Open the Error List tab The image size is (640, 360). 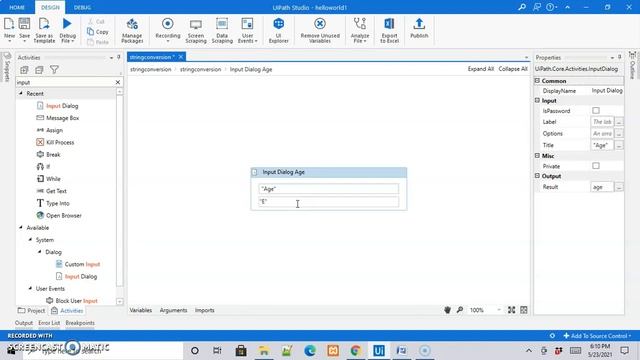[x=49, y=323]
